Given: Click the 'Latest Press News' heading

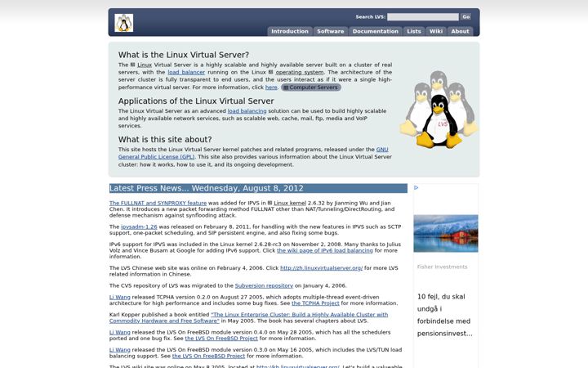Looking at the screenshot, I should (x=258, y=188).
